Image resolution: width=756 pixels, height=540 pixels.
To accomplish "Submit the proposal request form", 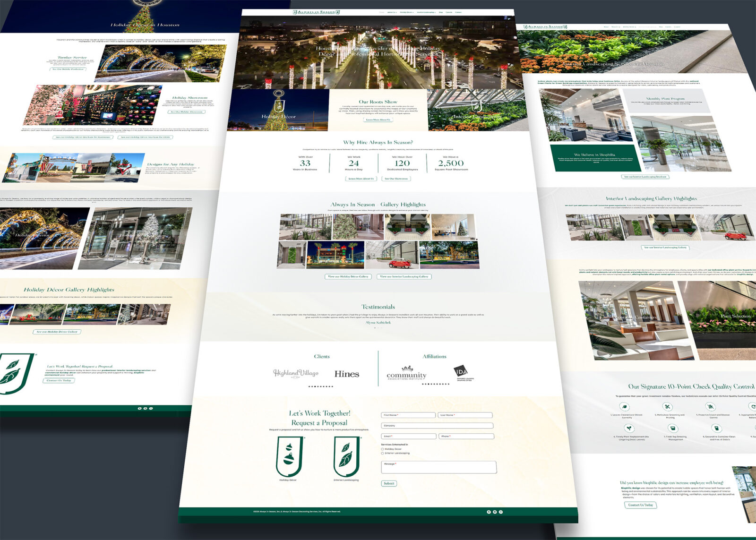I will [389, 483].
